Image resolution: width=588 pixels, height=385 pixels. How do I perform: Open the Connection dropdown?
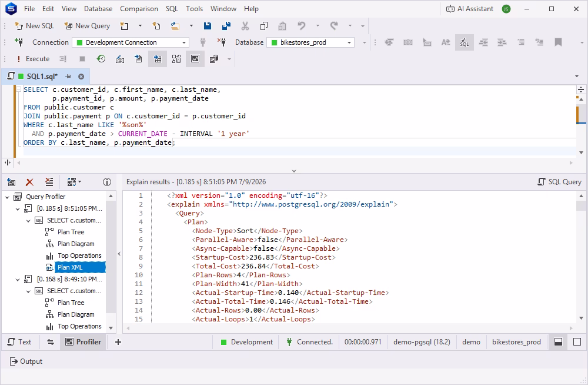[131, 42]
